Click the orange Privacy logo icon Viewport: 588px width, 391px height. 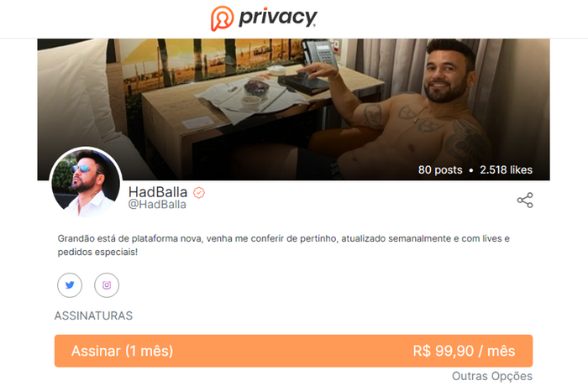pos(222,18)
